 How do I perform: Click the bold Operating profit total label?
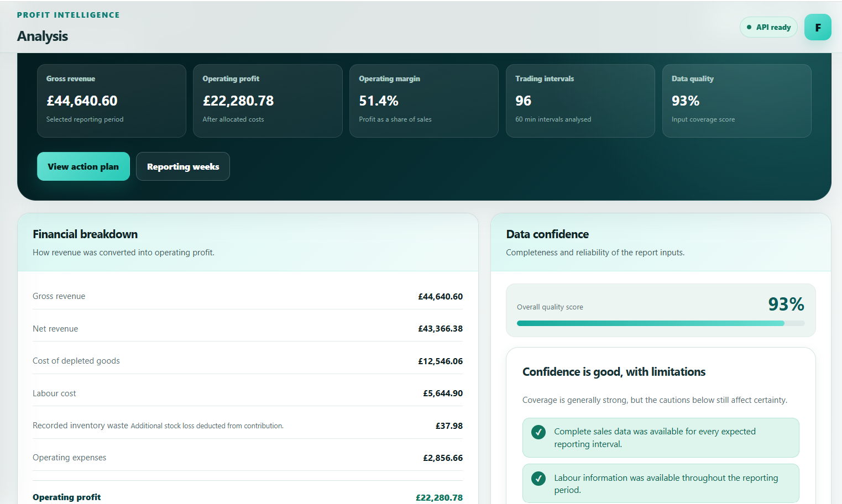pyautogui.click(x=66, y=497)
